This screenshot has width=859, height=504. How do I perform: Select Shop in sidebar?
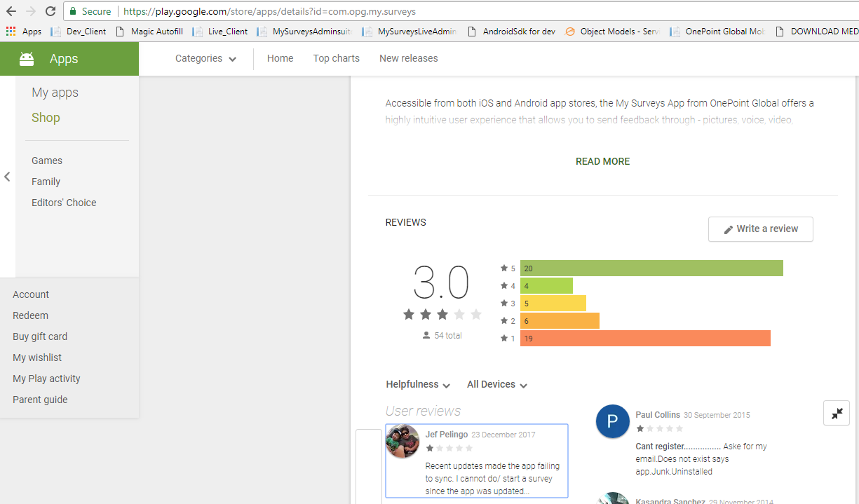point(46,118)
